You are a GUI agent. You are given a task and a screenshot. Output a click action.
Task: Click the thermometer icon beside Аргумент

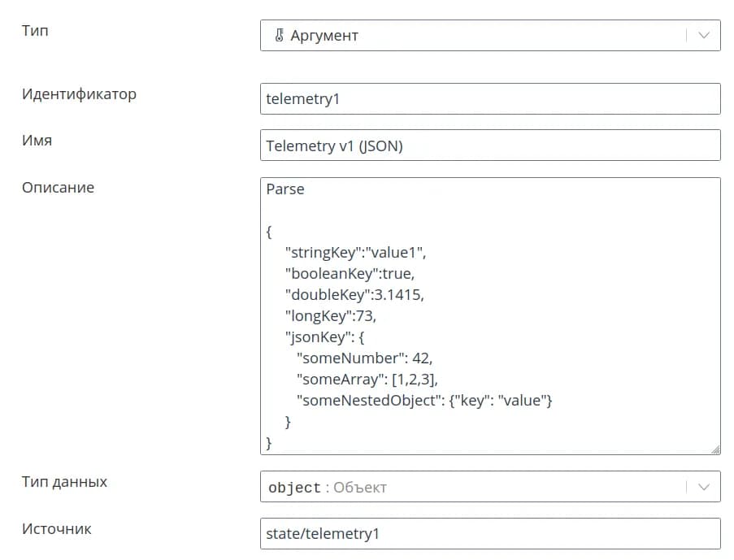(279, 36)
